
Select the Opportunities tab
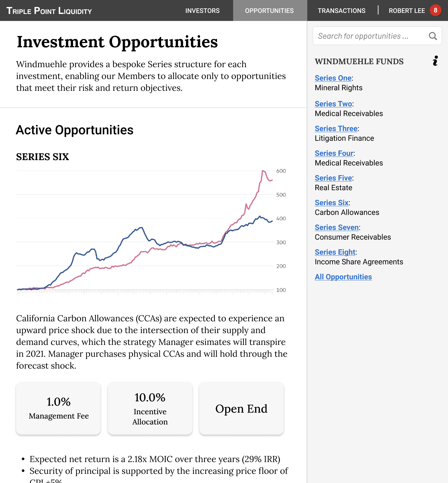coord(269,11)
